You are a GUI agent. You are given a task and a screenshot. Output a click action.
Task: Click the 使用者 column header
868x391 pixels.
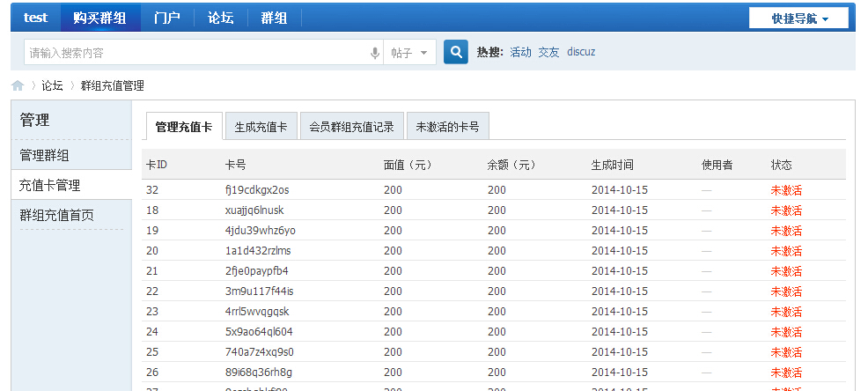coord(717,165)
